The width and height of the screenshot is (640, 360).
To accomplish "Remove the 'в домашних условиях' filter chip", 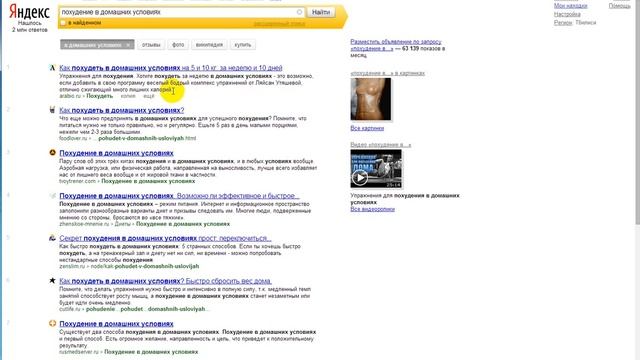I will 128,45.
